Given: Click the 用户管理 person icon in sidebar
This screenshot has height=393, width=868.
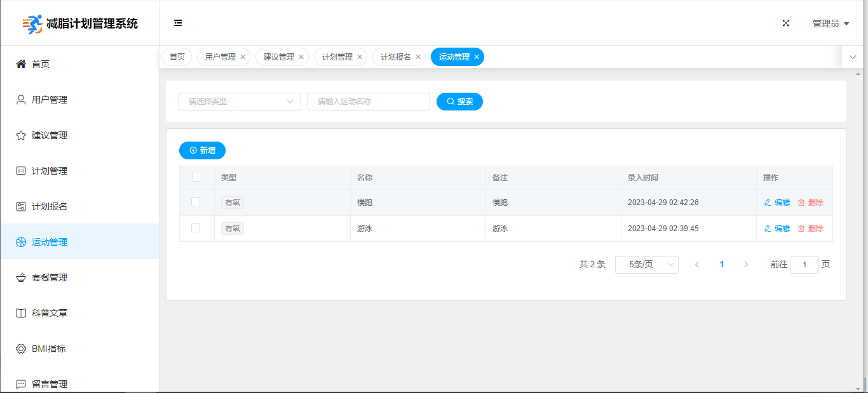Looking at the screenshot, I should tap(21, 99).
